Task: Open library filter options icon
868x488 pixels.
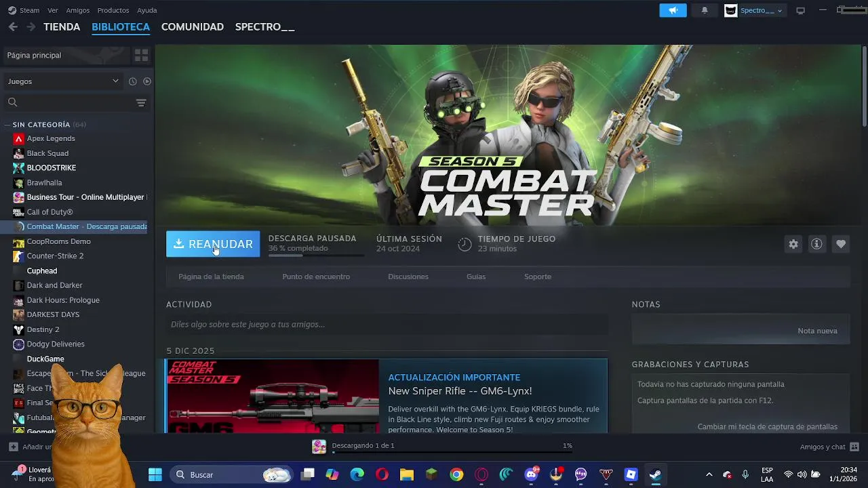Action: pyautogui.click(x=141, y=102)
